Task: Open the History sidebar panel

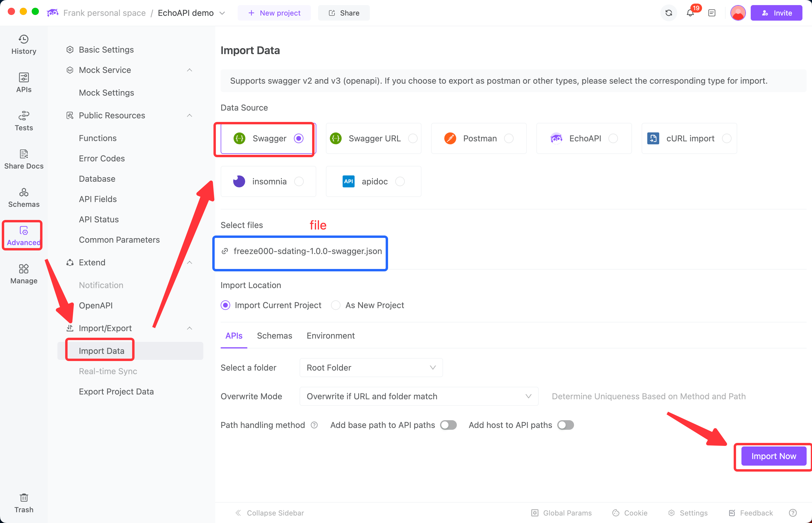Action: [x=23, y=45]
